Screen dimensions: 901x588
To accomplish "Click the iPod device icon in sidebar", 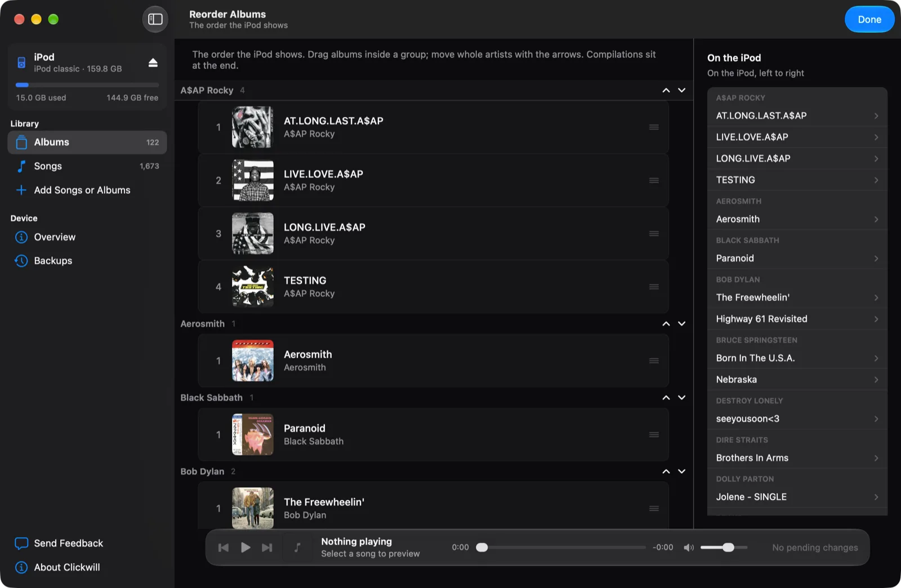I will 21,63.
